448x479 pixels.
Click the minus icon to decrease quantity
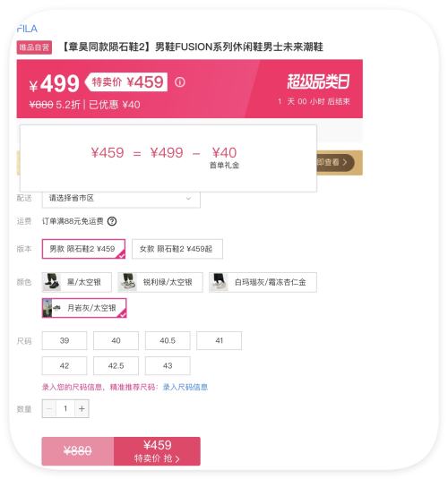coord(49,409)
